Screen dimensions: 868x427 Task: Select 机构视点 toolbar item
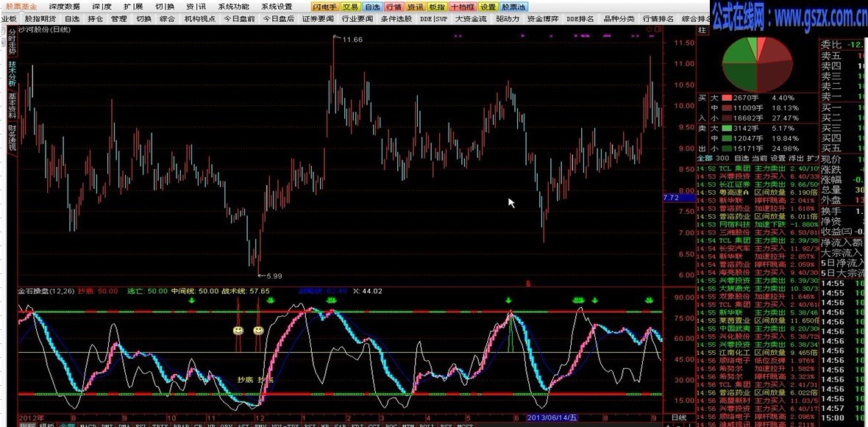pos(200,19)
